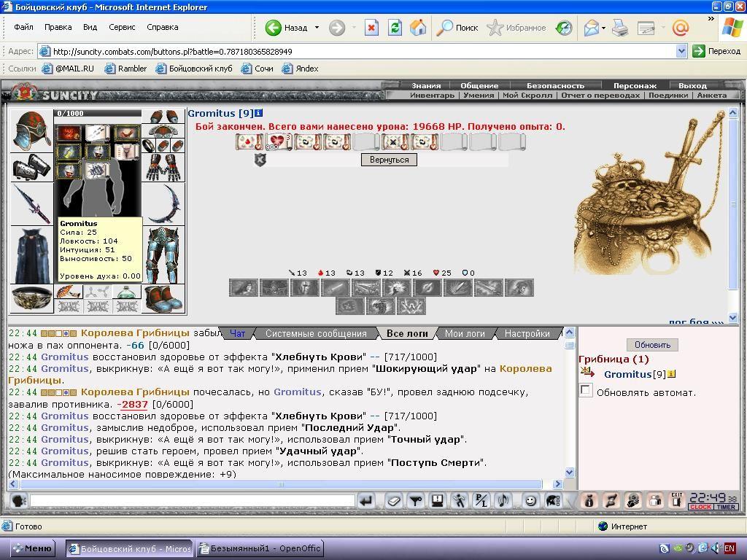Click the EXIT door icon
Screen dimensions: 747x560
tap(677, 500)
